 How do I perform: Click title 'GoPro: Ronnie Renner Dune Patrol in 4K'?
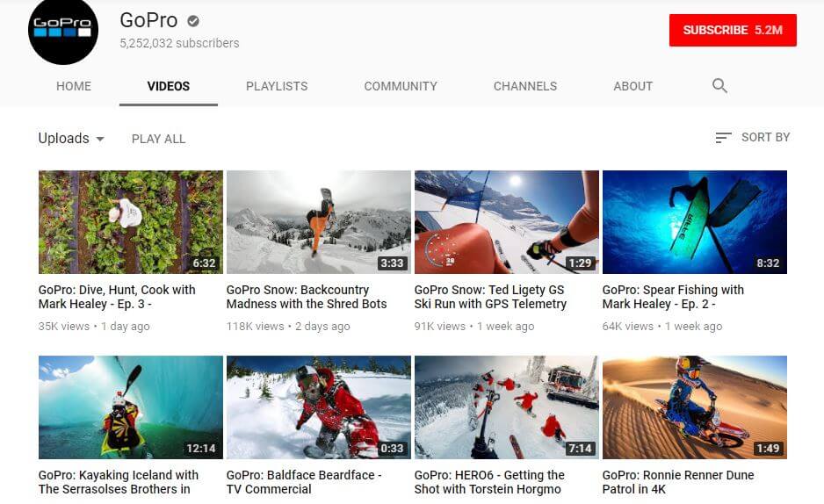678,482
